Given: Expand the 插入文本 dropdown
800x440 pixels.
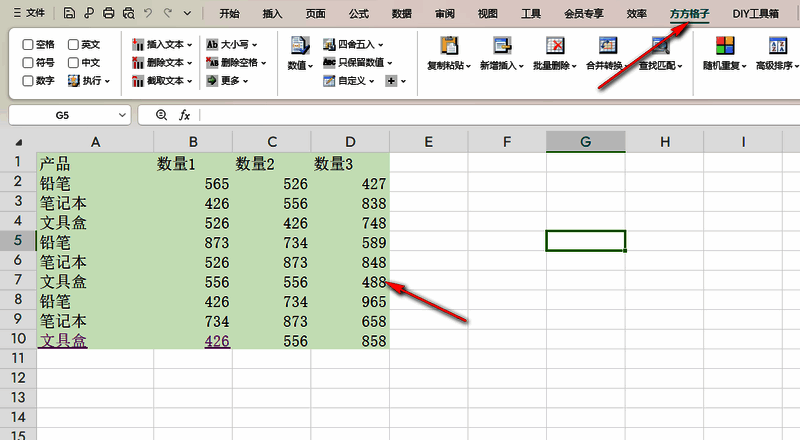Looking at the screenshot, I should click(x=163, y=45).
